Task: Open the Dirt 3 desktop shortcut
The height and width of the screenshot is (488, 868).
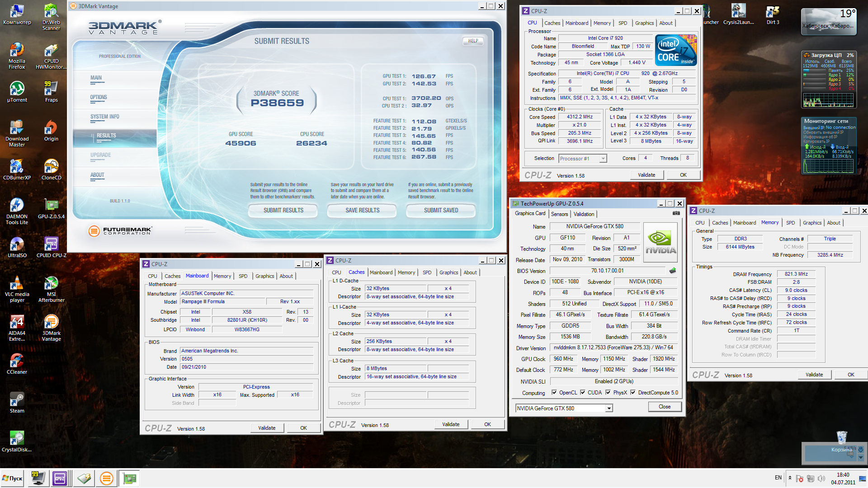Action: pos(773,14)
